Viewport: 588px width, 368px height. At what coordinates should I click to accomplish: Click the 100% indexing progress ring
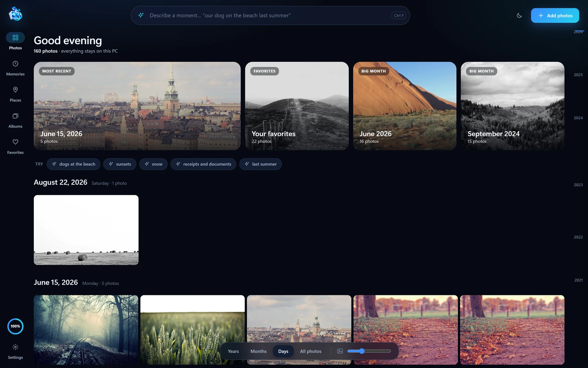pos(15,326)
